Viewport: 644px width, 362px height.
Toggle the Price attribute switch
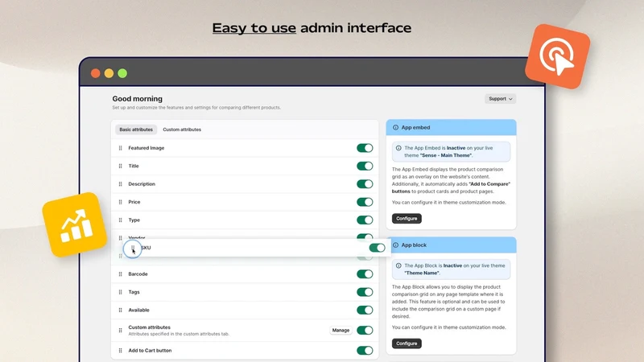point(365,202)
